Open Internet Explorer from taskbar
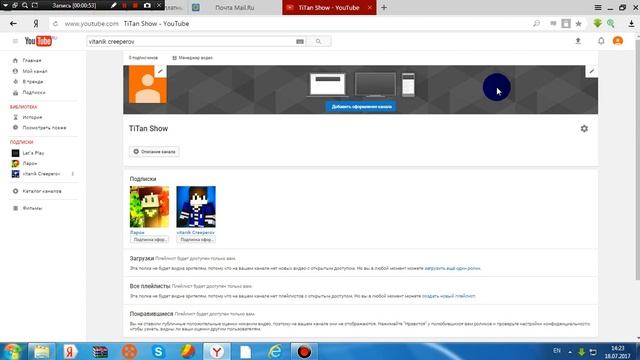 tap(275, 351)
